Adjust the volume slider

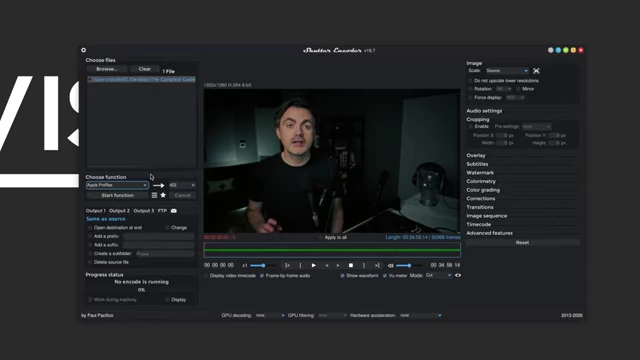(x=408, y=266)
